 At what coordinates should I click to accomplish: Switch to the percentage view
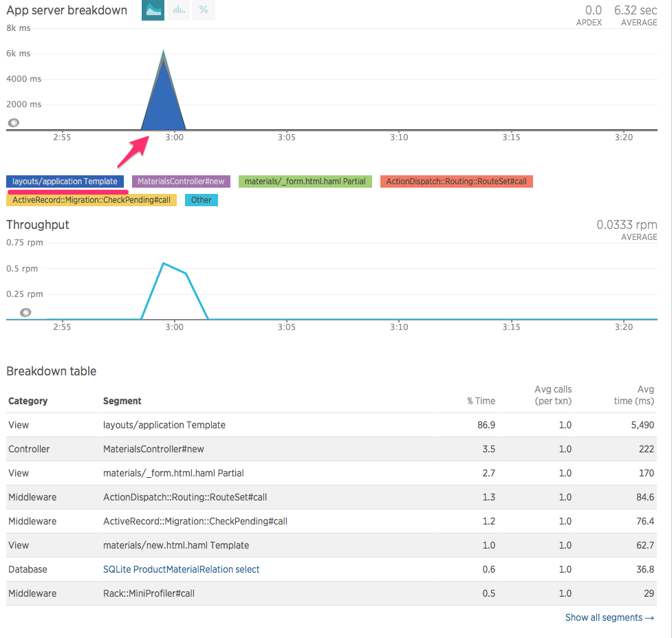pyautogui.click(x=203, y=11)
